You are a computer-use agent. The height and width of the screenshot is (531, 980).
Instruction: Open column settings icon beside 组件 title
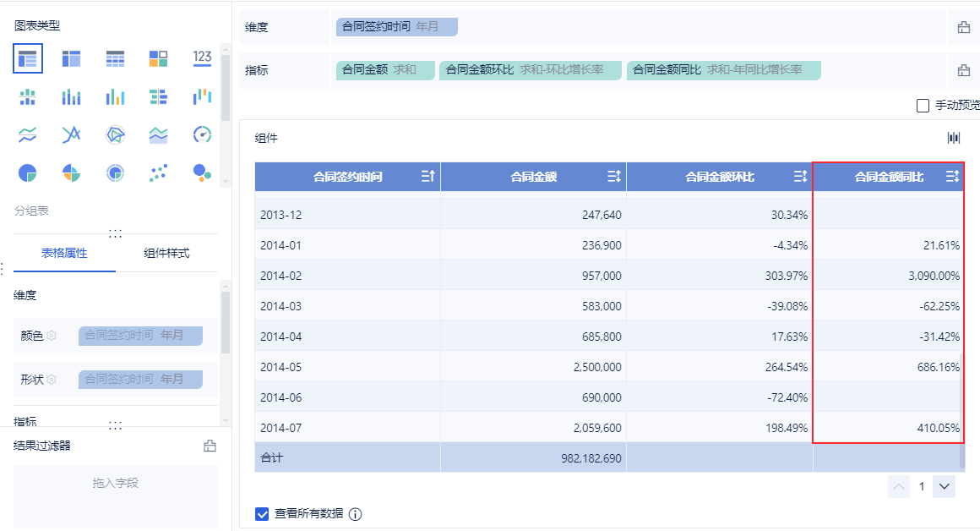click(954, 138)
